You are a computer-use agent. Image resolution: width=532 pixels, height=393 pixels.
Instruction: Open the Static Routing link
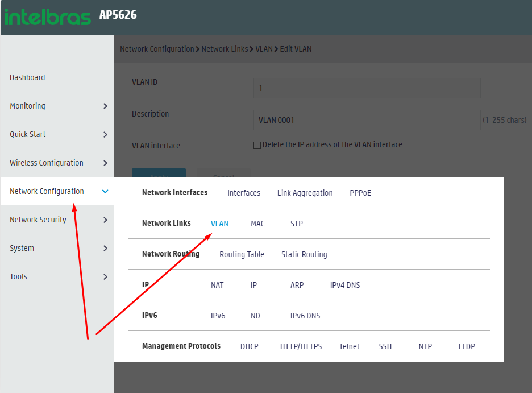(x=304, y=255)
